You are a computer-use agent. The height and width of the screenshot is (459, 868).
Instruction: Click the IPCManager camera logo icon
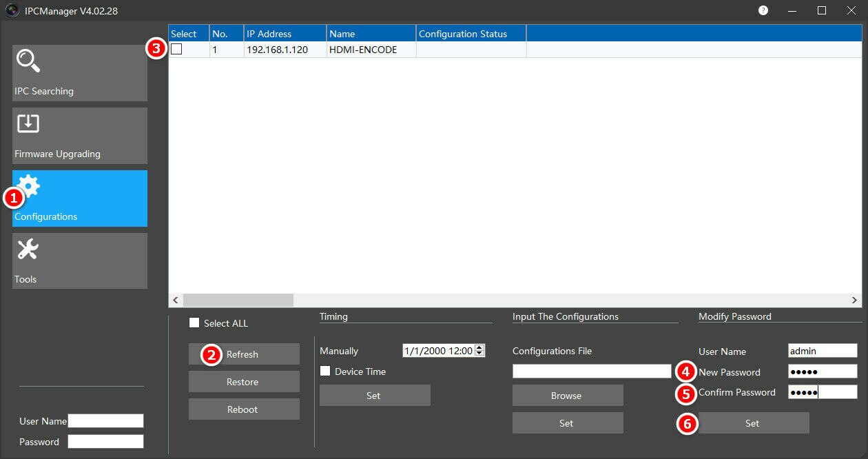12,10
